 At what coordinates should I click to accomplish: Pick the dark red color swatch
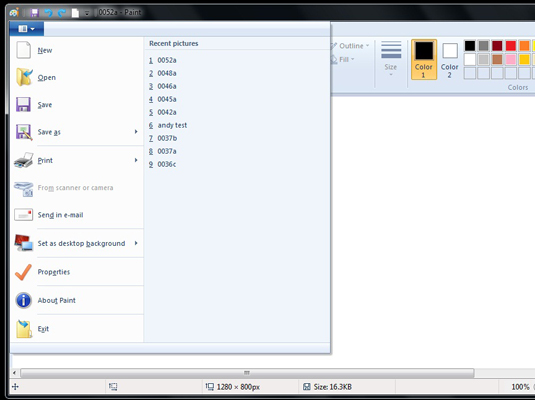coord(497,46)
